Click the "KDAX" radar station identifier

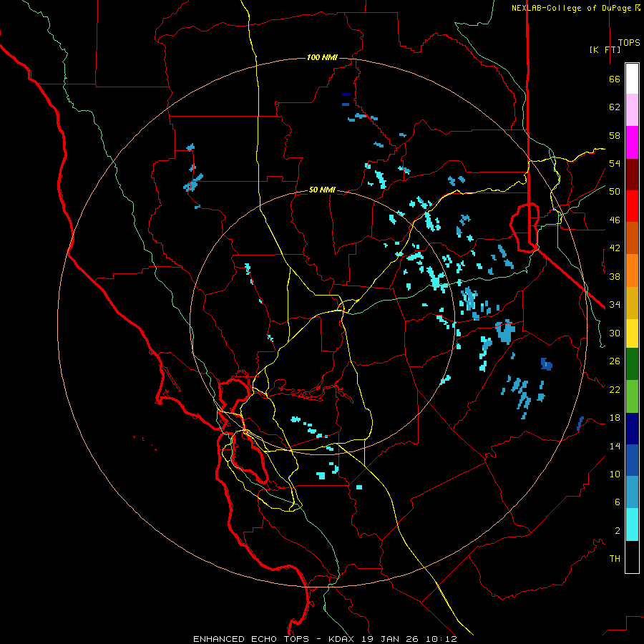pyautogui.click(x=343, y=639)
